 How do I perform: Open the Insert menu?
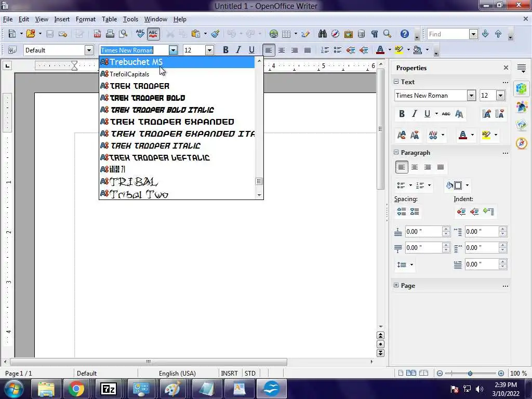click(x=62, y=19)
